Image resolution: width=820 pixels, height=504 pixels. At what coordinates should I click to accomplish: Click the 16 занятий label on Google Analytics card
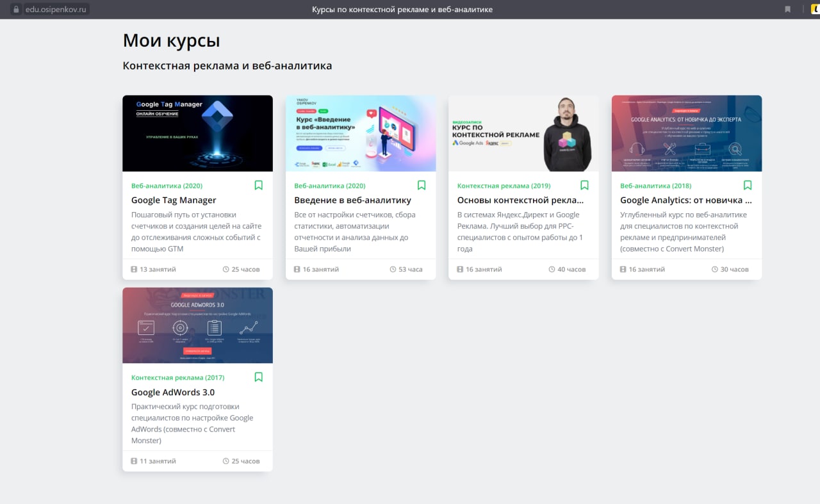pyautogui.click(x=646, y=270)
